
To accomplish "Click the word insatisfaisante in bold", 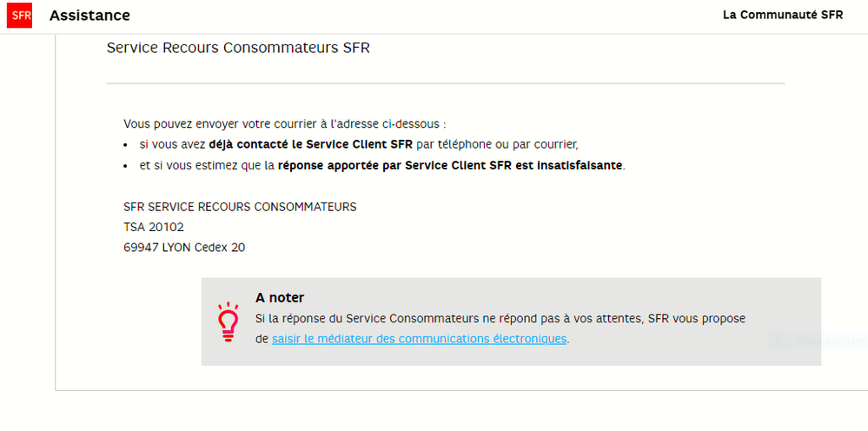I will click(580, 164).
